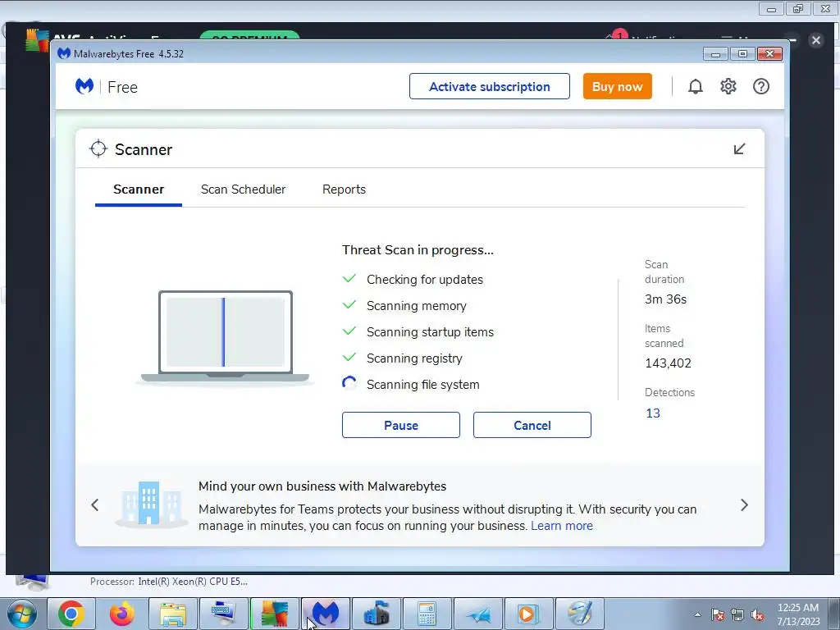The width and height of the screenshot is (840, 630).
Task: Click the scan duration value 3m 36s
Action: [x=665, y=299]
